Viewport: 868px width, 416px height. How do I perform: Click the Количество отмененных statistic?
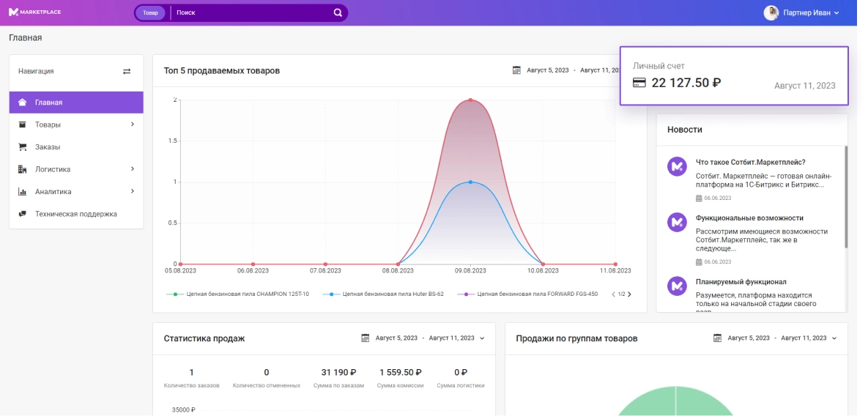point(267,379)
